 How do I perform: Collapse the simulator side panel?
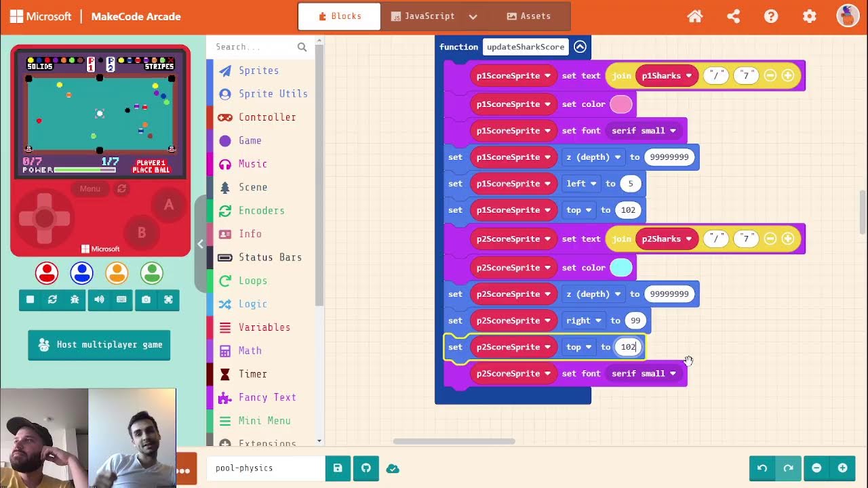(x=200, y=244)
